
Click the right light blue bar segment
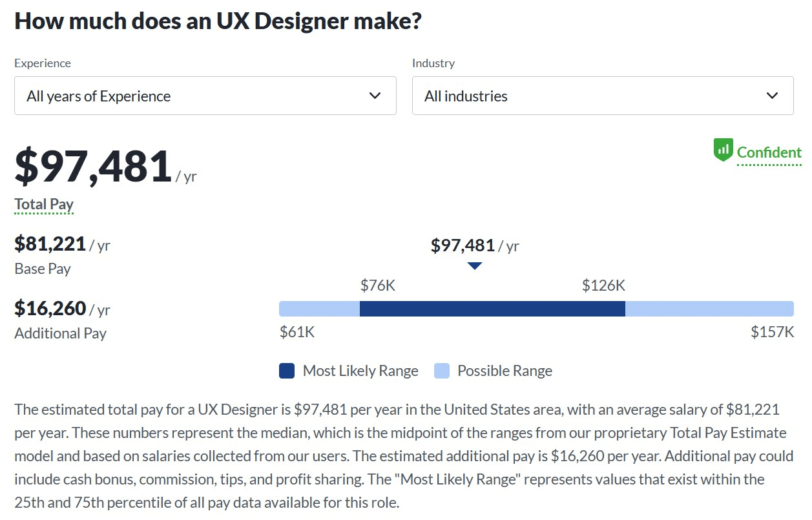click(709, 309)
